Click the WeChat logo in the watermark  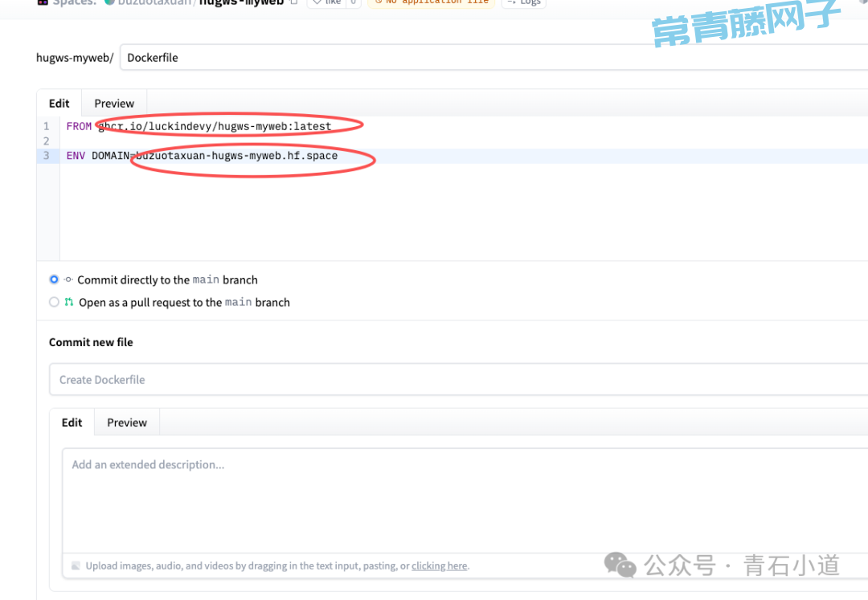pyautogui.click(x=620, y=565)
